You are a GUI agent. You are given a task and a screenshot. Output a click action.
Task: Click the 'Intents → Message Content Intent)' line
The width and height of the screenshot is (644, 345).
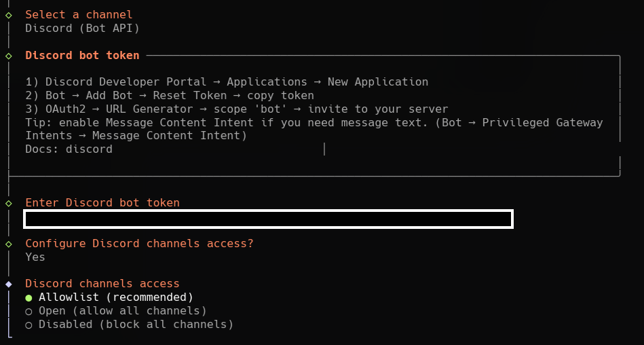point(136,136)
